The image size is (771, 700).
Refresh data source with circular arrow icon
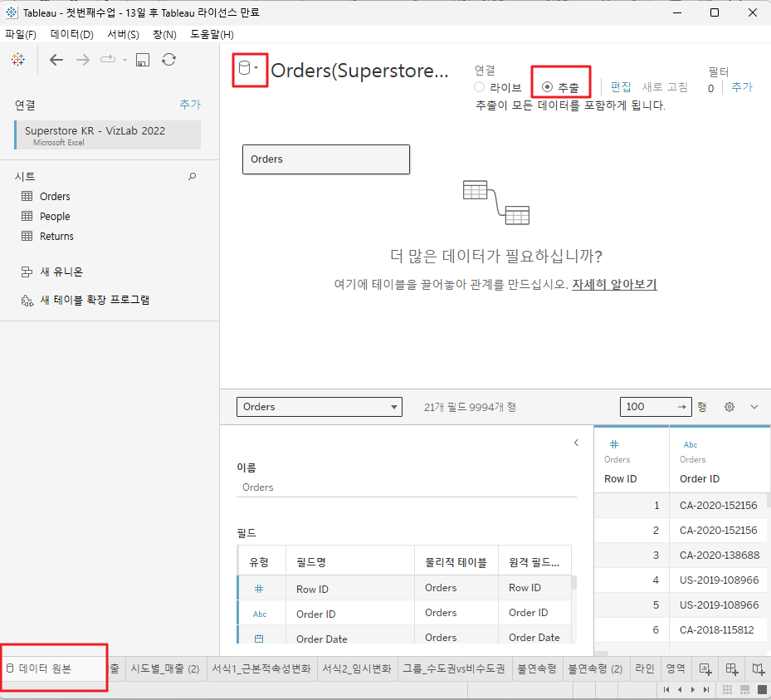click(169, 60)
